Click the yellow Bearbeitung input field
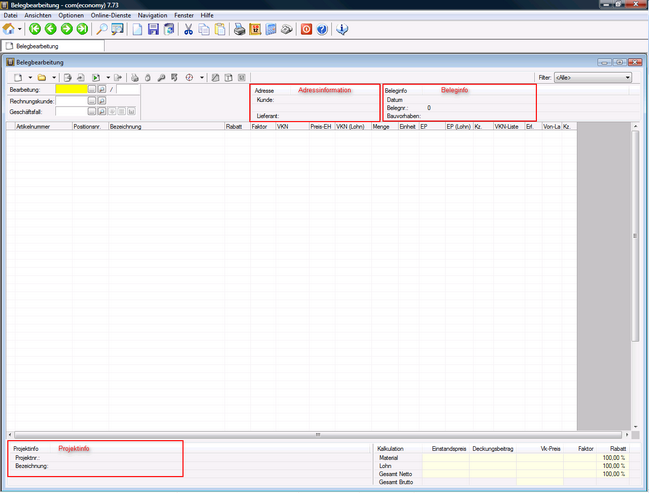 click(x=71, y=89)
